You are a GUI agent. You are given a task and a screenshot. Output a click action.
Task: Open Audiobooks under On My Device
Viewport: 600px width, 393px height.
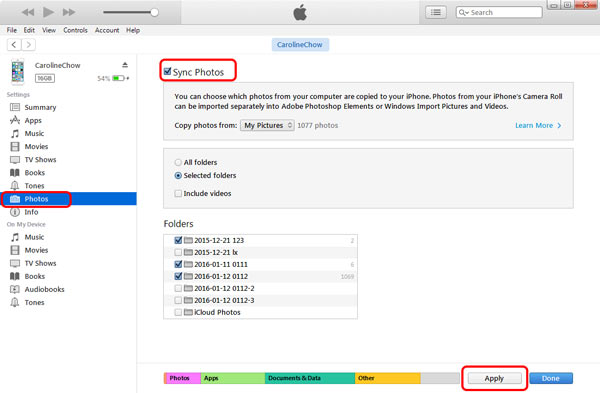pos(44,289)
